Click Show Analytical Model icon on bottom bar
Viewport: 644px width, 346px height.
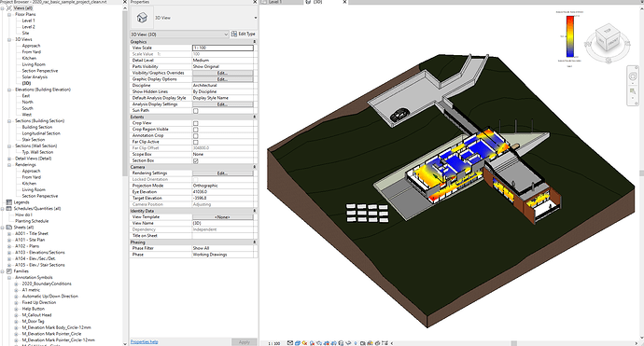pyautogui.click(x=370, y=342)
